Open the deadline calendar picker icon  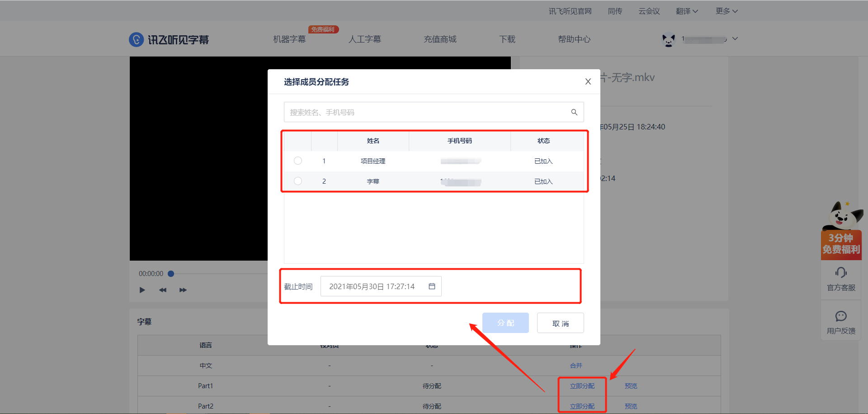[x=432, y=286]
